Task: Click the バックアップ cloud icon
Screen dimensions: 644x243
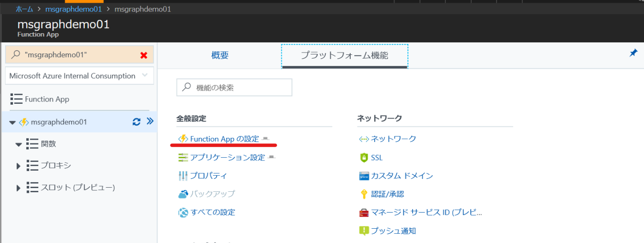Action: click(x=183, y=194)
